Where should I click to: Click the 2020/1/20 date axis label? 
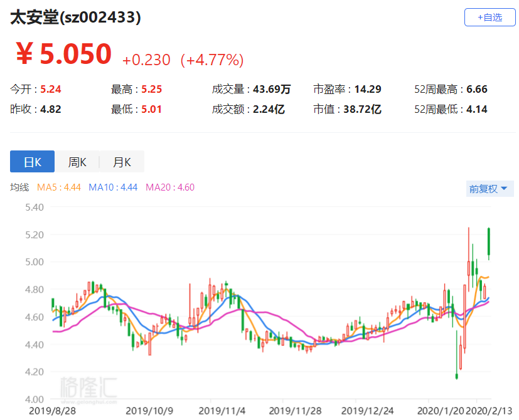coord(441,411)
